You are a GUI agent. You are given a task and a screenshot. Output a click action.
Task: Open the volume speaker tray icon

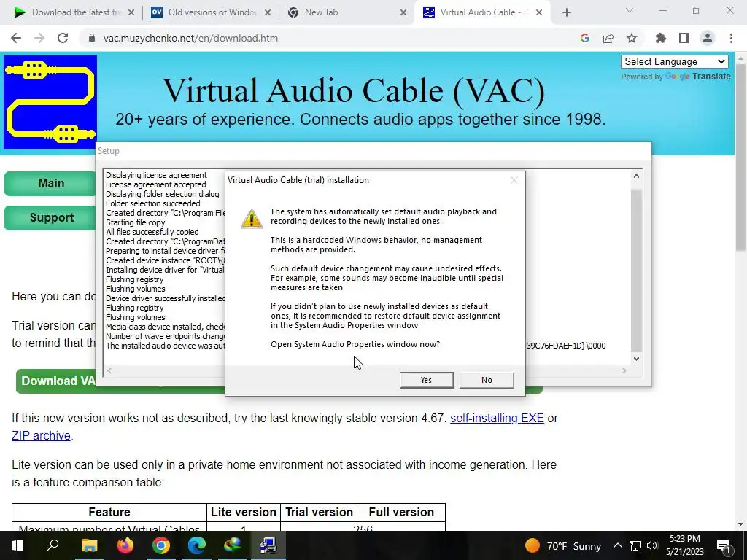tap(652, 545)
